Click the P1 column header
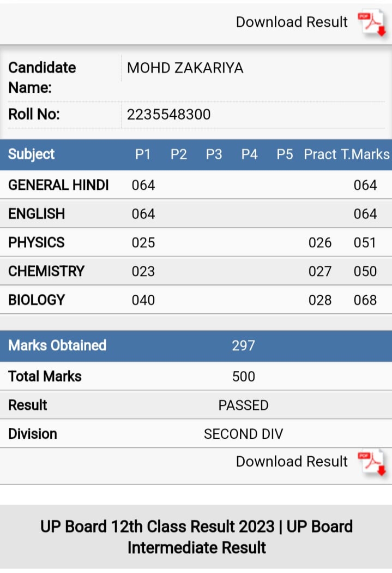Screen dimensions: 392x573 coord(143,154)
